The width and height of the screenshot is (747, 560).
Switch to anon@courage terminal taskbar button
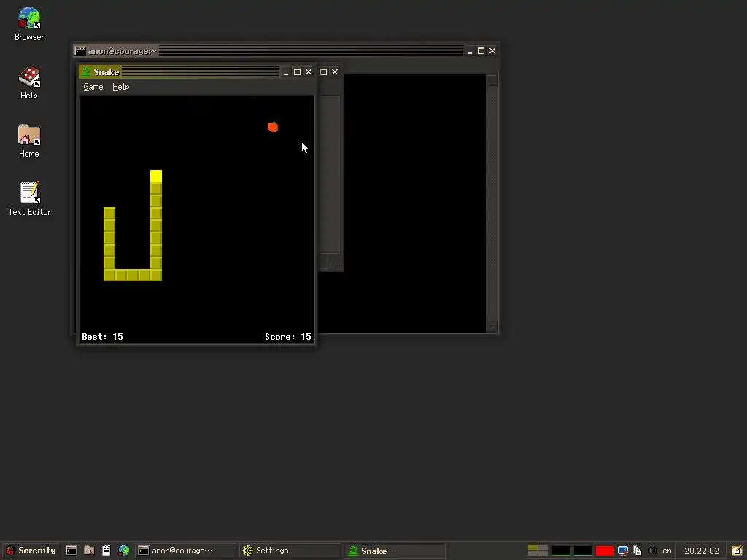coord(186,551)
